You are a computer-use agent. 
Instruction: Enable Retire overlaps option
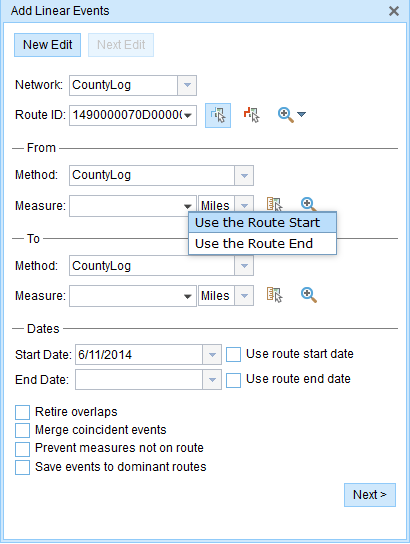coord(22,413)
